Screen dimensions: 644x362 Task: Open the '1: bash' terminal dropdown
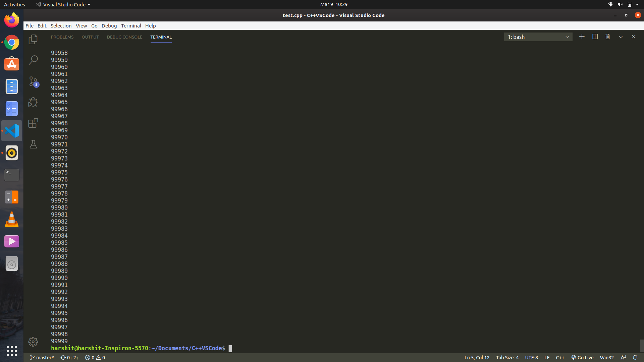point(538,37)
